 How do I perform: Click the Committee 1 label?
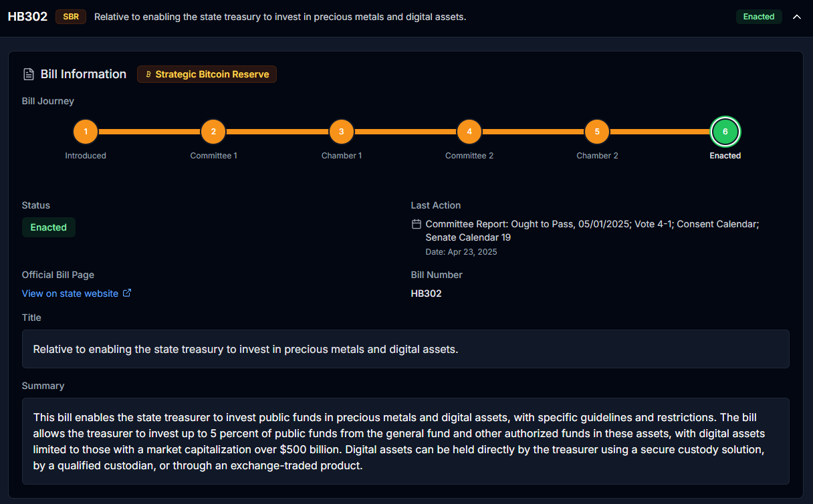point(214,156)
